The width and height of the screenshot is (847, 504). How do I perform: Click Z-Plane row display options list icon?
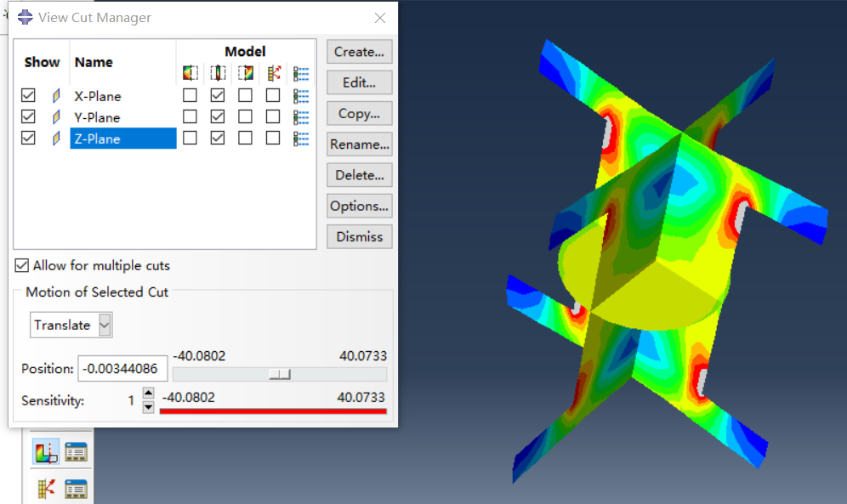300,139
